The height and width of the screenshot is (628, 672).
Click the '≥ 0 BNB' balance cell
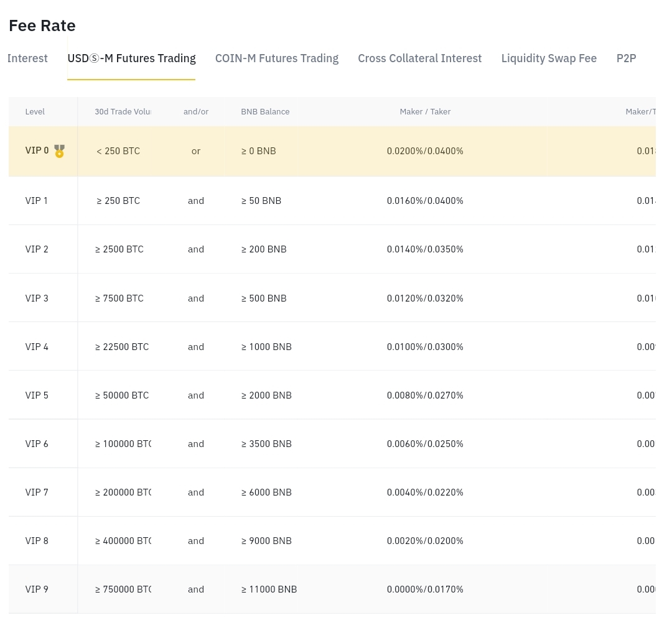tap(258, 151)
